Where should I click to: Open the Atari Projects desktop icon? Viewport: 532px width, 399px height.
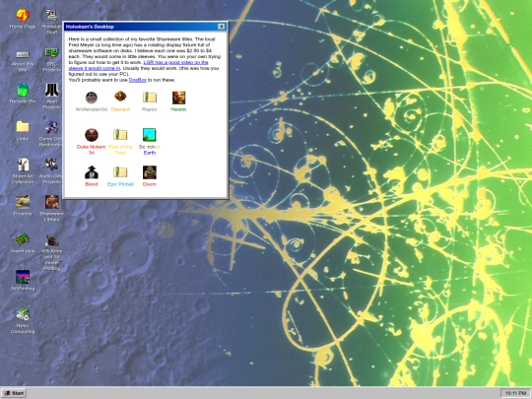pyautogui.click(x=51, y=96)
